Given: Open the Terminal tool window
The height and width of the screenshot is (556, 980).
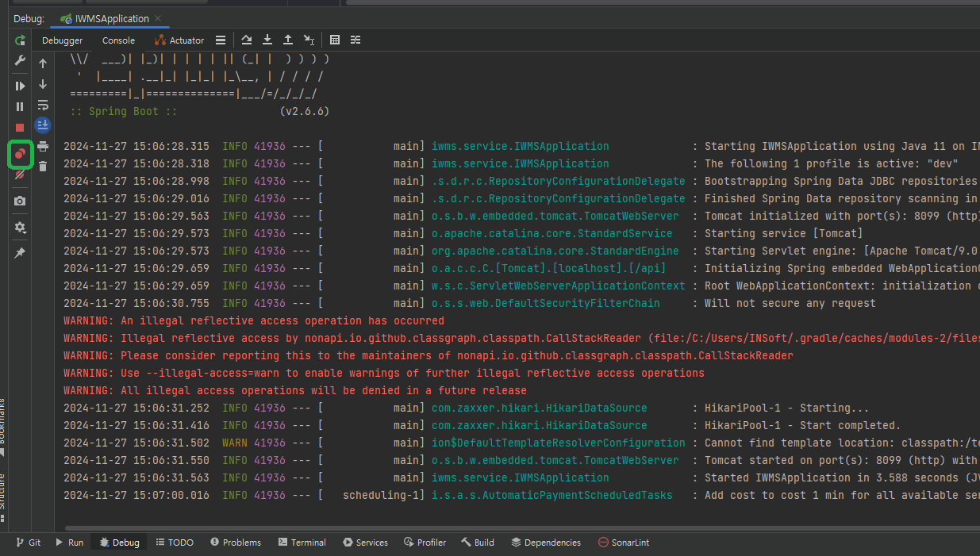Looking at the screenshot, I should [x=302, y=543].
